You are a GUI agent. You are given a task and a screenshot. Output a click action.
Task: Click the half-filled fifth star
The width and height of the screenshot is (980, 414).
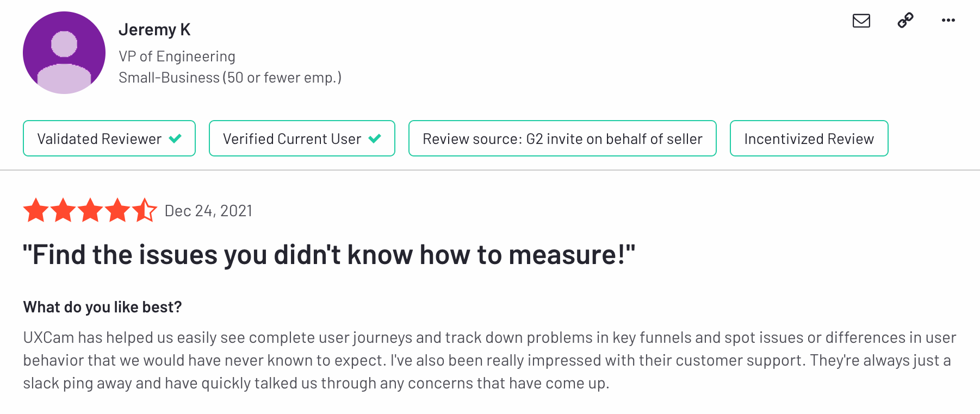[144, 211]
